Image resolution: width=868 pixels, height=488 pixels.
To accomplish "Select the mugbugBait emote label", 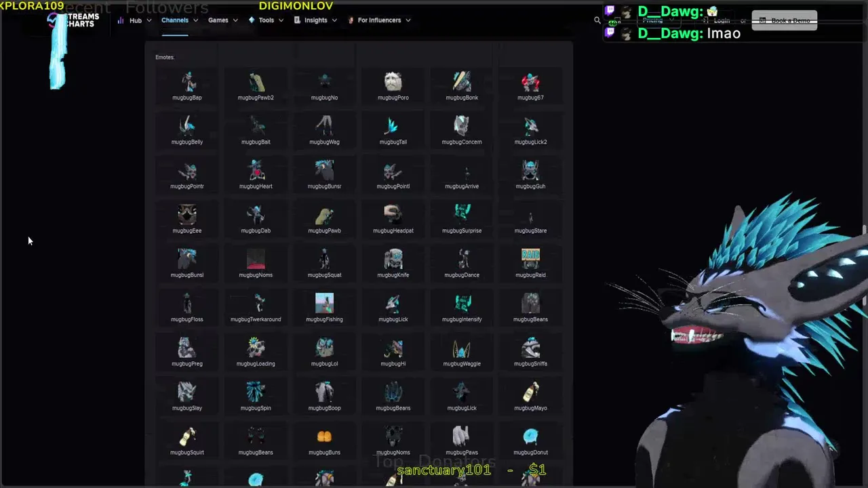I will (x=256, y=142).
